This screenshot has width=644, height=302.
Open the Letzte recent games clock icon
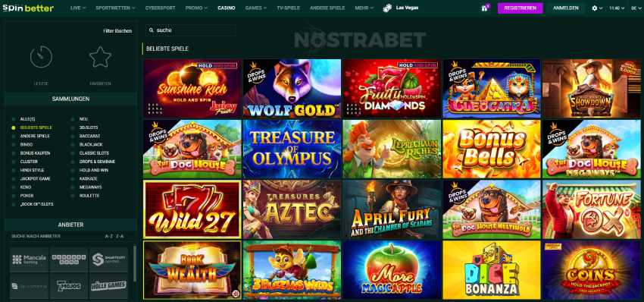click(x=41, y=57)
